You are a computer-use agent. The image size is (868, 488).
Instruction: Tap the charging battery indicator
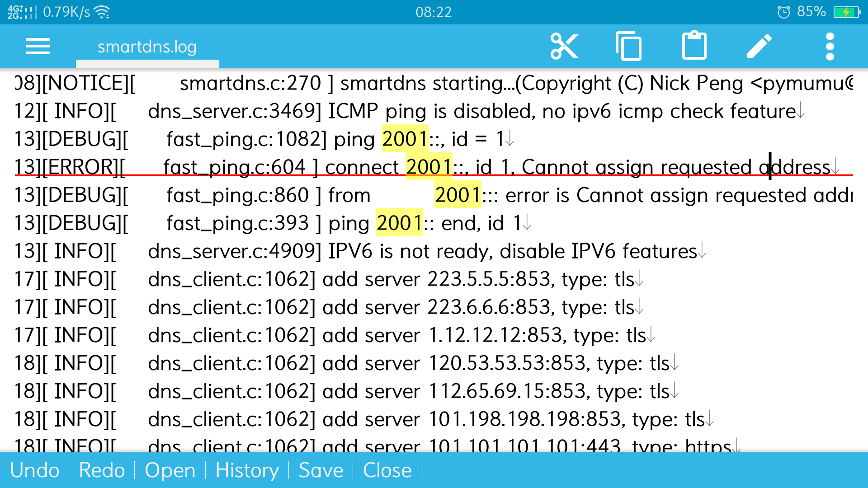(x=846, y=11)
